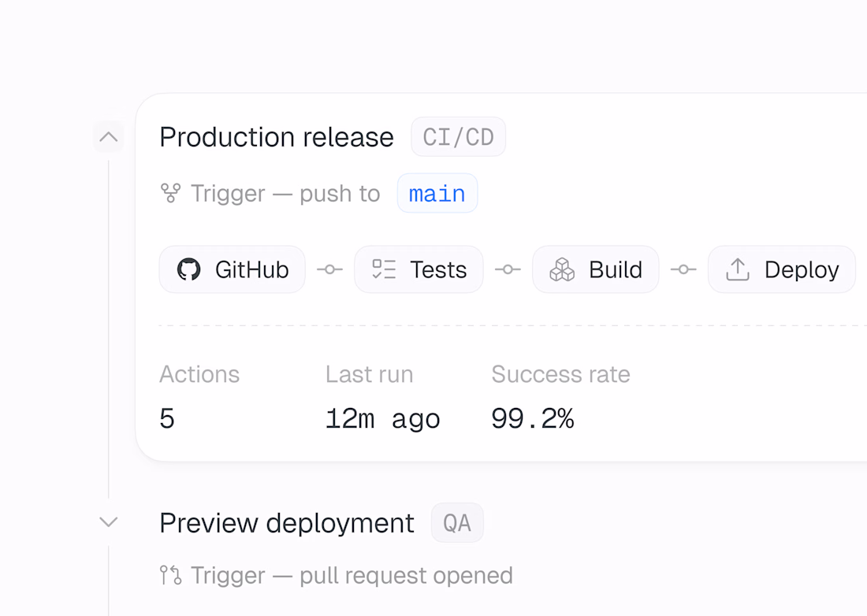Click the Deploy upload icon
Image resolution: width=867 pixels, height=616 pixels.
738,269
